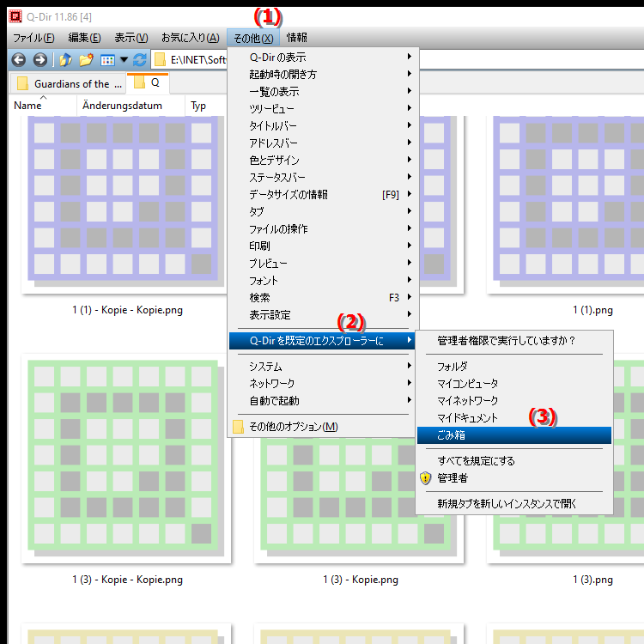The height and width of the screenshot is (644, 644).
Task: Select 新規タブを新しいインスタンスで開く
Action: pos(514,503)
